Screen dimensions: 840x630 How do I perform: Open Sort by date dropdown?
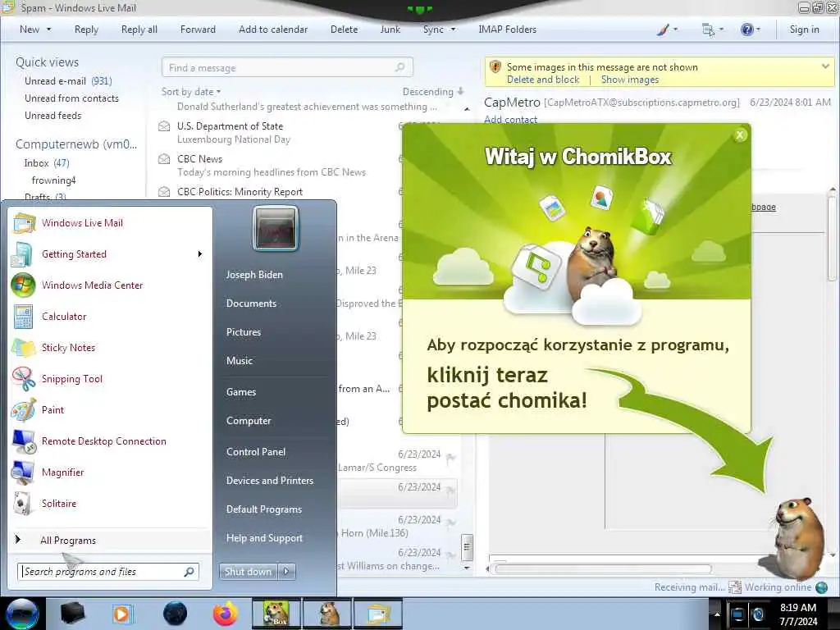(x=191, y=92)
